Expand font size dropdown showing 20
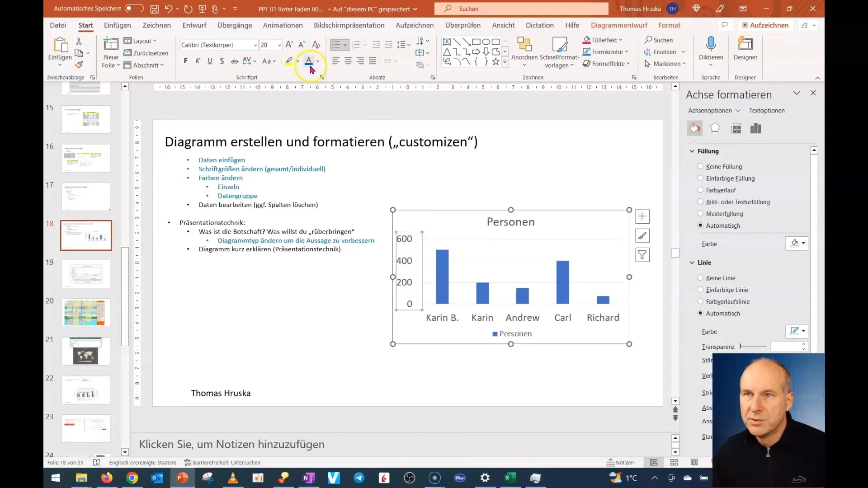 point(278,45)
